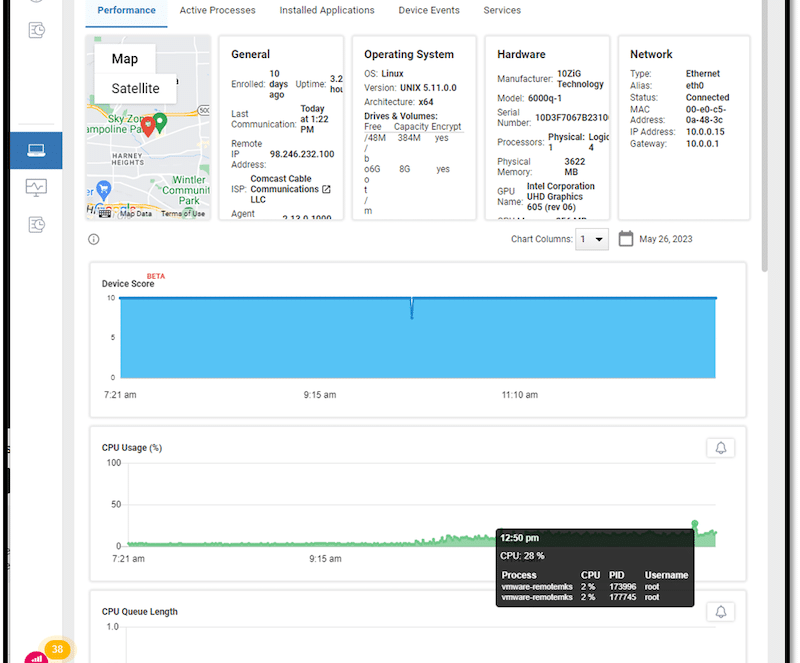
Task: Open the Devices laptop icon in sidebar
Action: pyautogui.click(x=36, y=150)
